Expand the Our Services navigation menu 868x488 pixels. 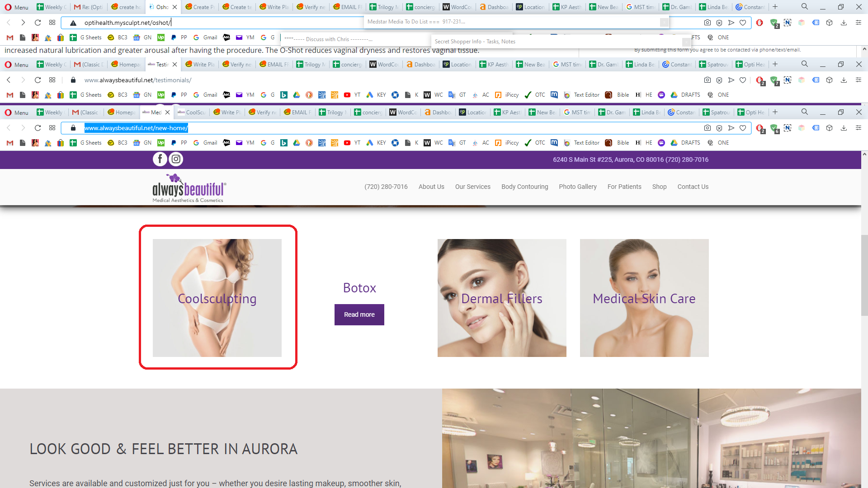[472, 187]
